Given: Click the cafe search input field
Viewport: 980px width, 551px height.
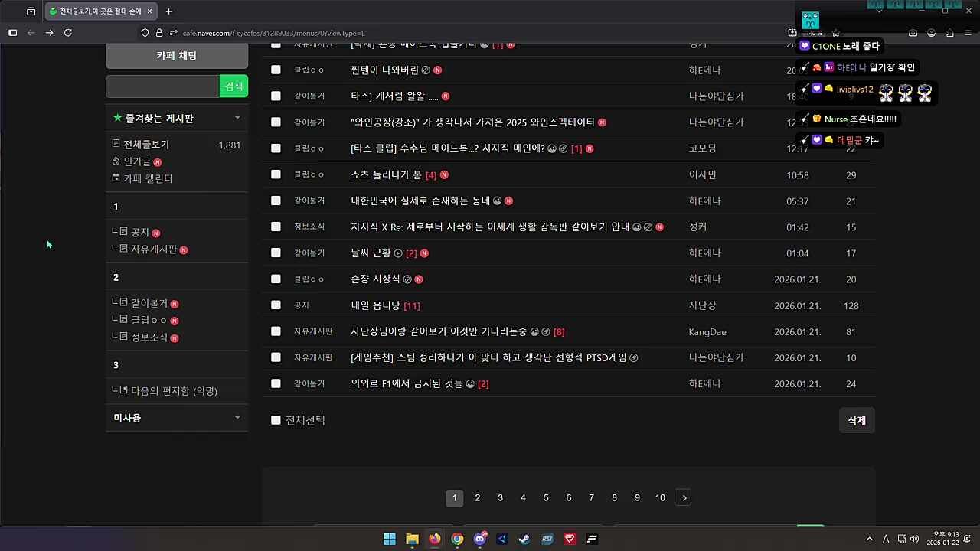Looking at the screenshot, I should pos(162,86).
